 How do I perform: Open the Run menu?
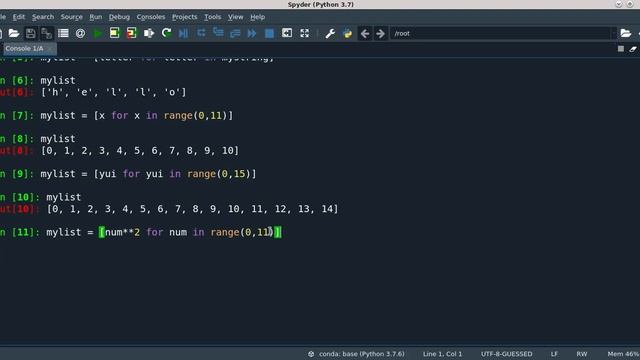96,17
